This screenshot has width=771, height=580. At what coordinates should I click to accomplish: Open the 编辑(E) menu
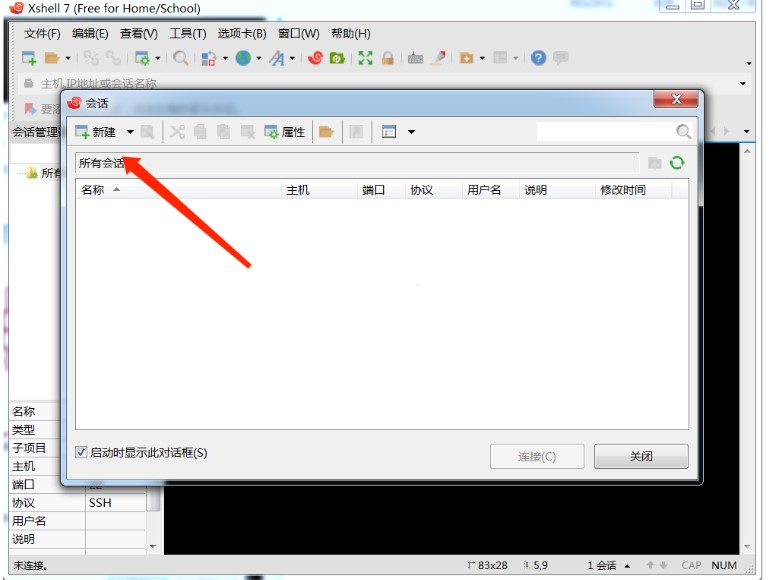90,33
